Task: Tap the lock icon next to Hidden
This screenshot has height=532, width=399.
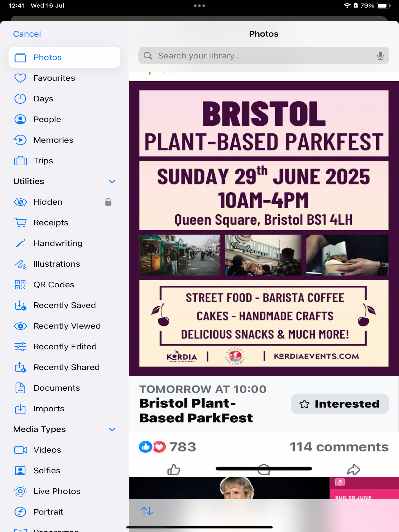Action: click(108, 202)
